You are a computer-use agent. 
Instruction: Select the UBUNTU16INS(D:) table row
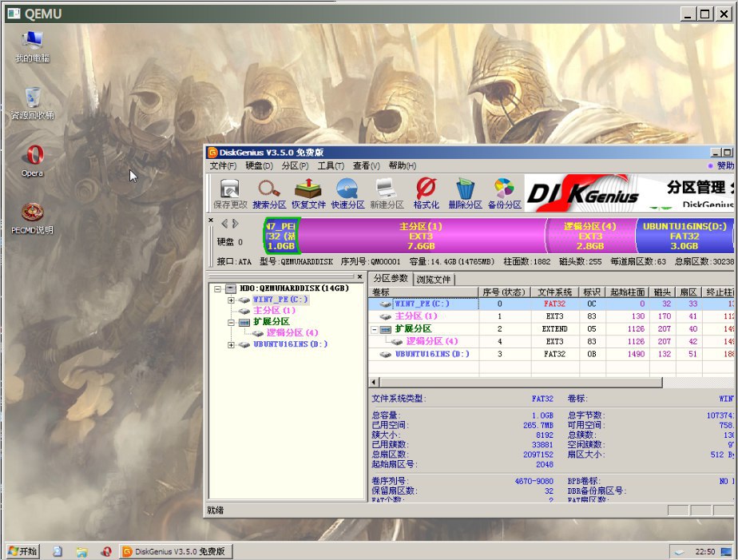[551, 354]
